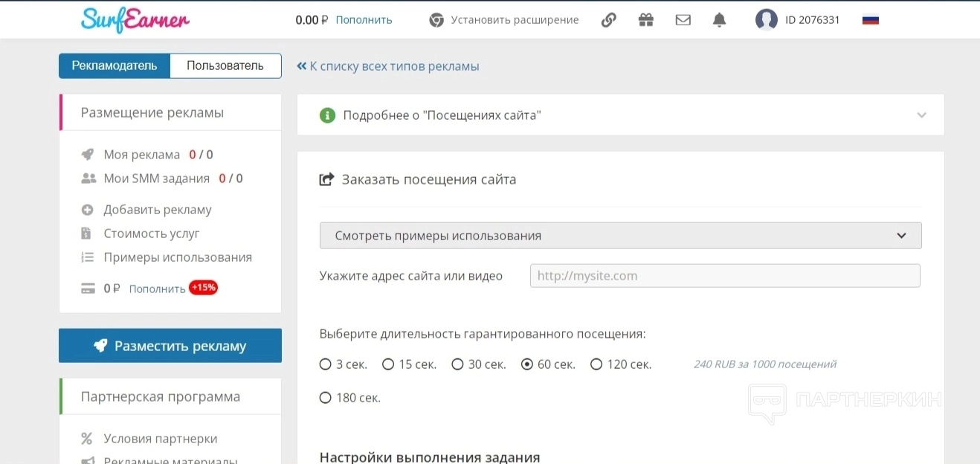Open Моя реклама menu item

(141, 155)
